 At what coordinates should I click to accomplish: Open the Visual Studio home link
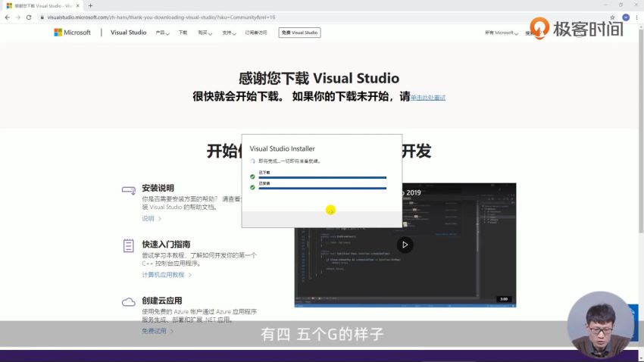[128, 33]
